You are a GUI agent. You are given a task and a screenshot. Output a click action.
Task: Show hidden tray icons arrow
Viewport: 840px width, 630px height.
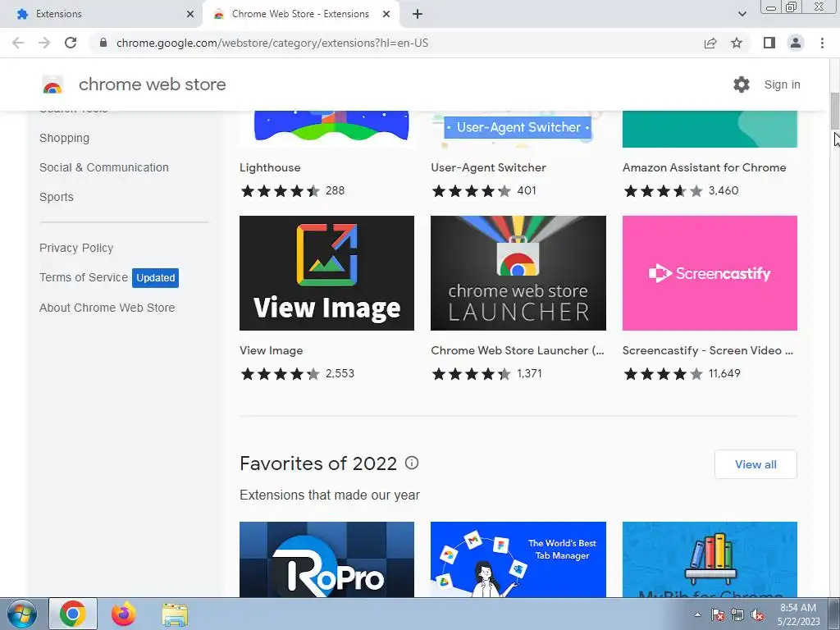697,614
